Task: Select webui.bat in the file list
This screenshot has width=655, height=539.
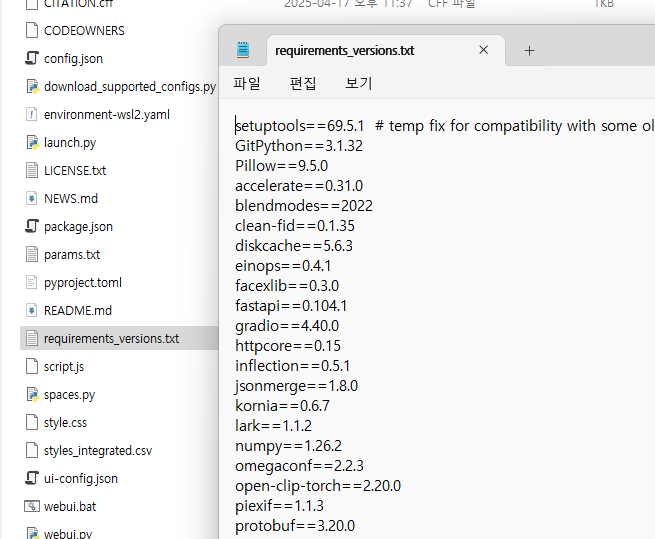Action: [x=70, y=507]
